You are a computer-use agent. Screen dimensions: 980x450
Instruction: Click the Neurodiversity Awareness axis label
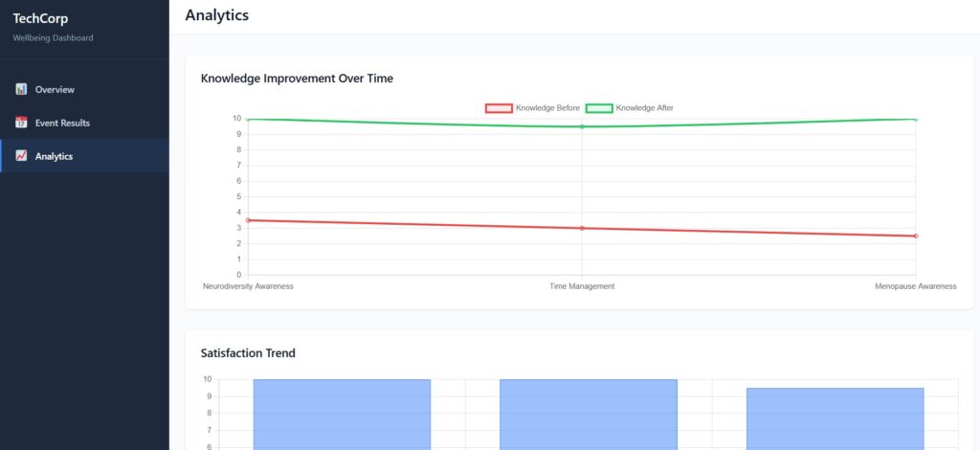pyautogui.click(x=248, y=286)
